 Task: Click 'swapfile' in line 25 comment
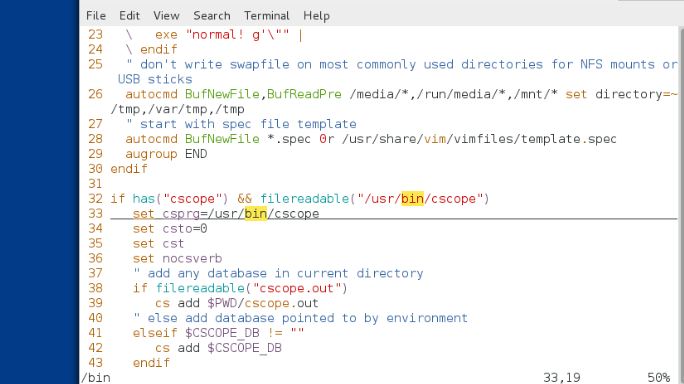pyautogui.click(x=260, y=65)
